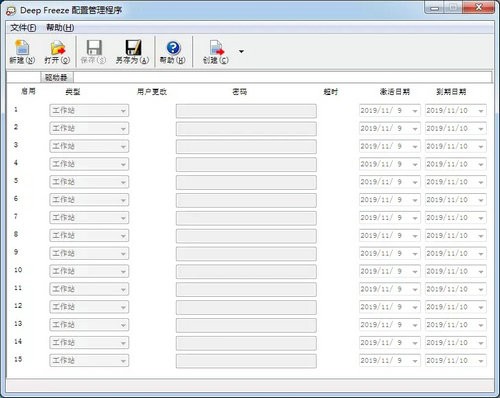Click the 启用 column header

(28, 91)
